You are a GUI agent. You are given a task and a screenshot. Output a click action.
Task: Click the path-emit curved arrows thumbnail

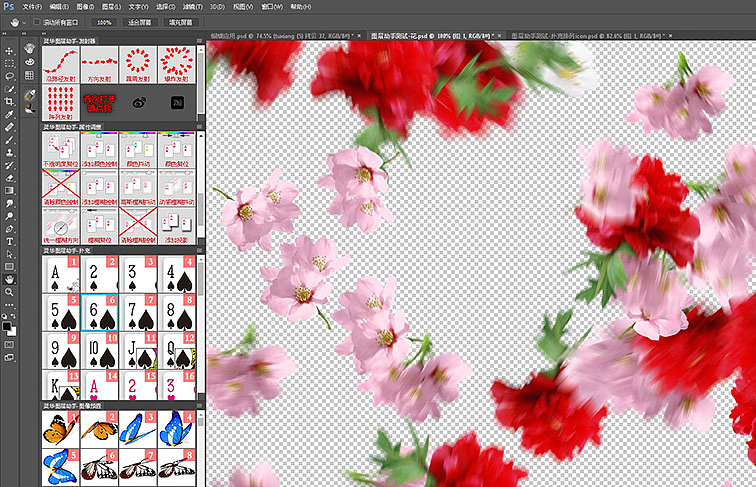pyautogui.click(x=61, y=65)
